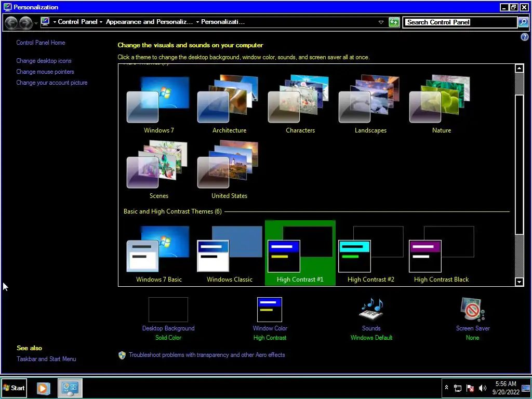Open Change your account picture link
The image size is (532, 399).
[x=52, y=83]
